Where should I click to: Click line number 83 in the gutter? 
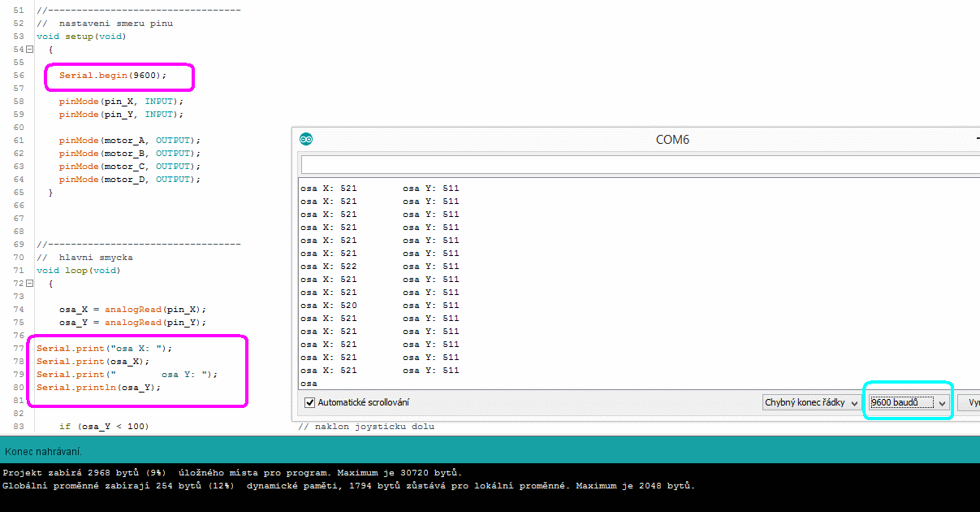[x=18, y=427]
